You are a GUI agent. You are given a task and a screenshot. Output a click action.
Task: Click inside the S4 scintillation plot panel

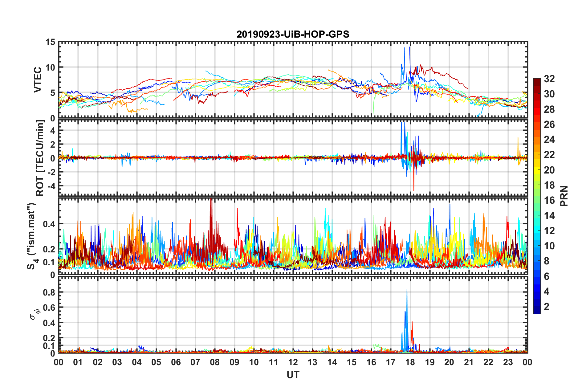[x=293, y=236]
